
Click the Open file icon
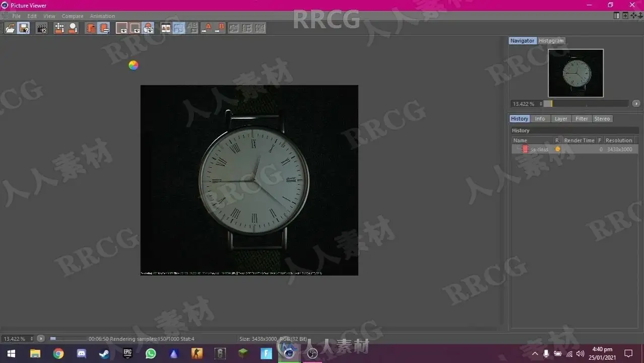[10, 28]
